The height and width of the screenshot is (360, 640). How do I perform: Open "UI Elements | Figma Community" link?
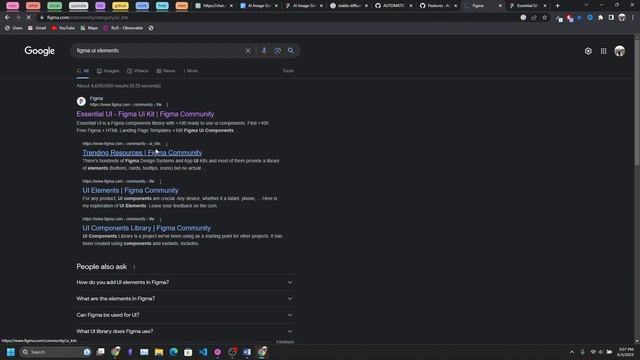[x=131, y=190]
